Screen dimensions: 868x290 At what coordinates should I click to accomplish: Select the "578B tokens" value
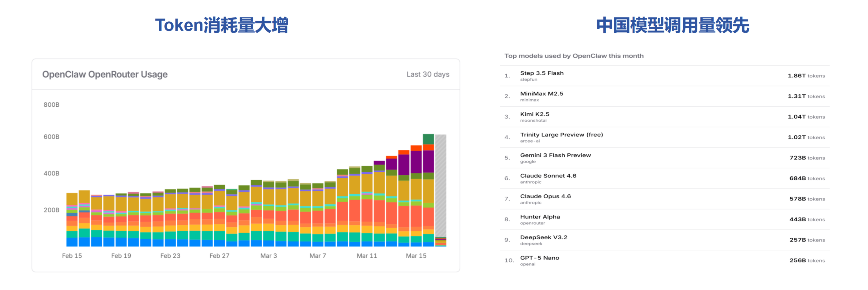pyautogui.click(x=807, y=199)
